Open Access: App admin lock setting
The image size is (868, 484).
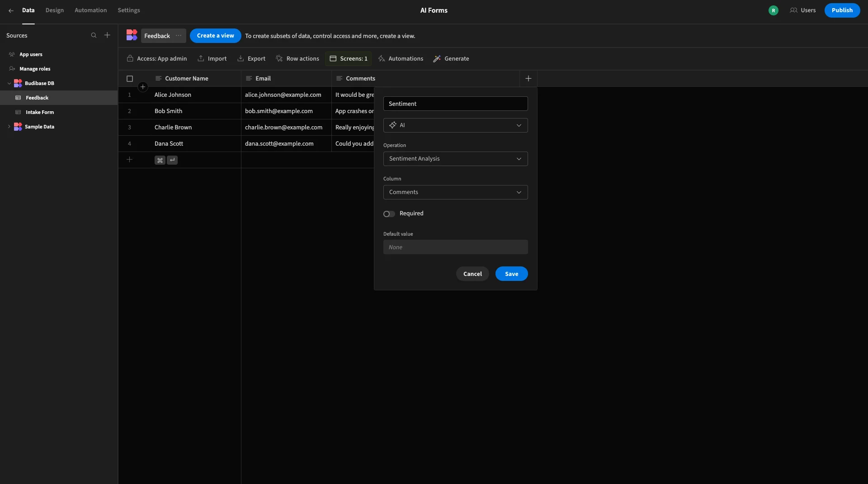[156, 59]
